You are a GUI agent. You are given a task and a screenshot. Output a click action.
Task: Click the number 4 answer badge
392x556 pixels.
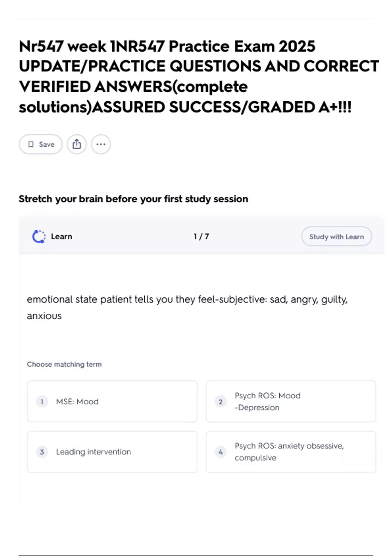[220, 452]
